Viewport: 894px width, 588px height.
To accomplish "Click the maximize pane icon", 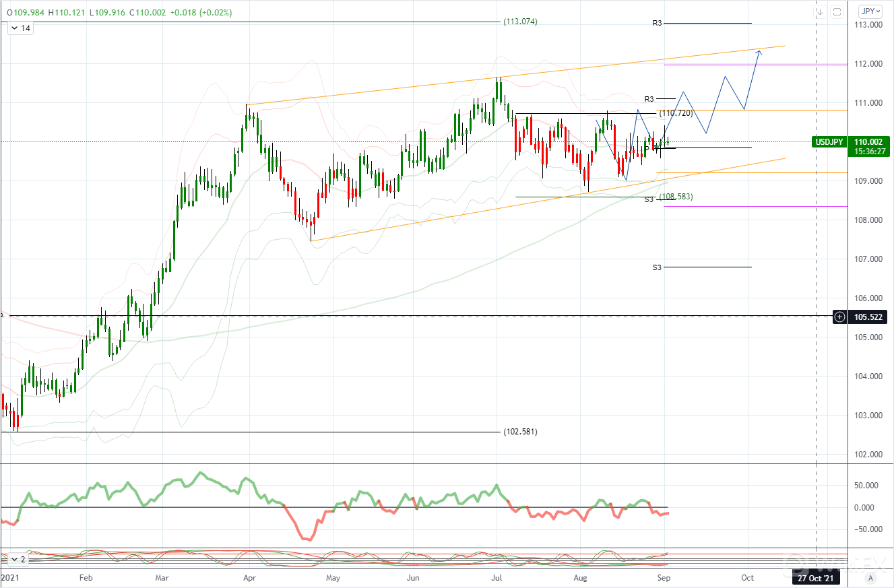I will [837, 11].
